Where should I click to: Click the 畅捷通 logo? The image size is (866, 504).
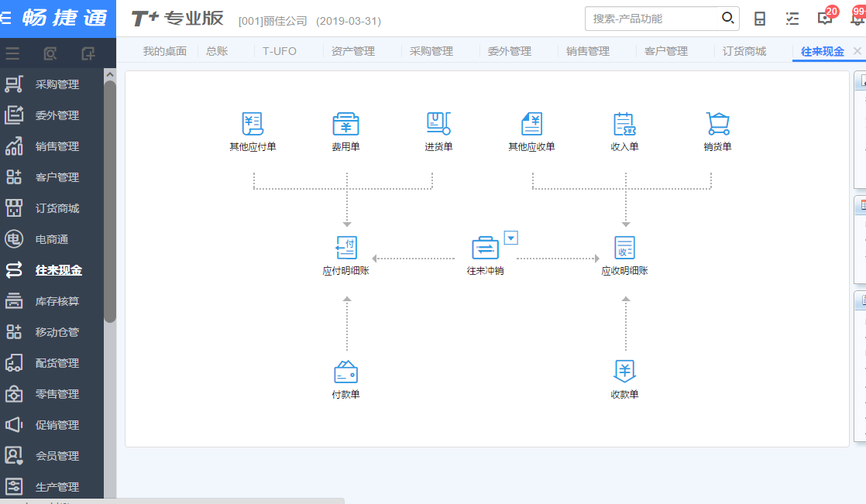64,19
